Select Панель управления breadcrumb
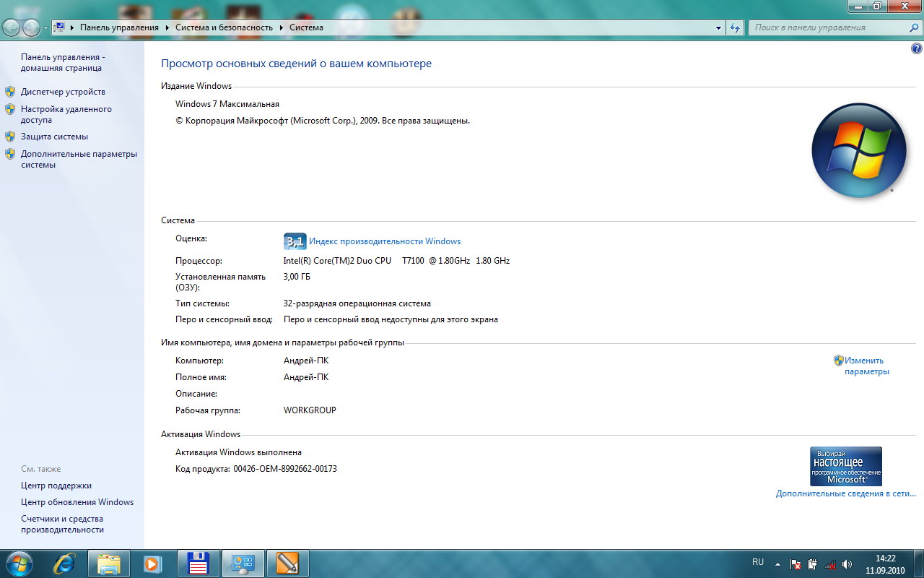This screenshot has height=578, width=924. (119, 27)
